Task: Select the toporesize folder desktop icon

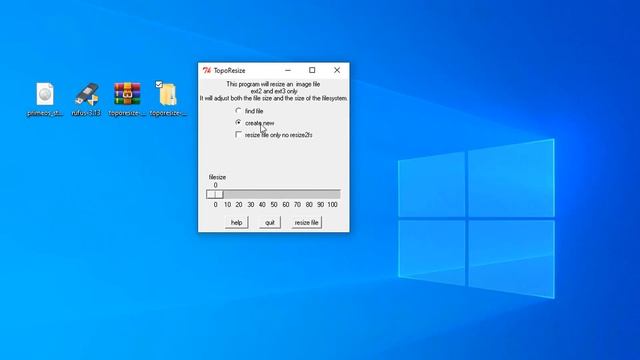Action: [x=168, y=99]
